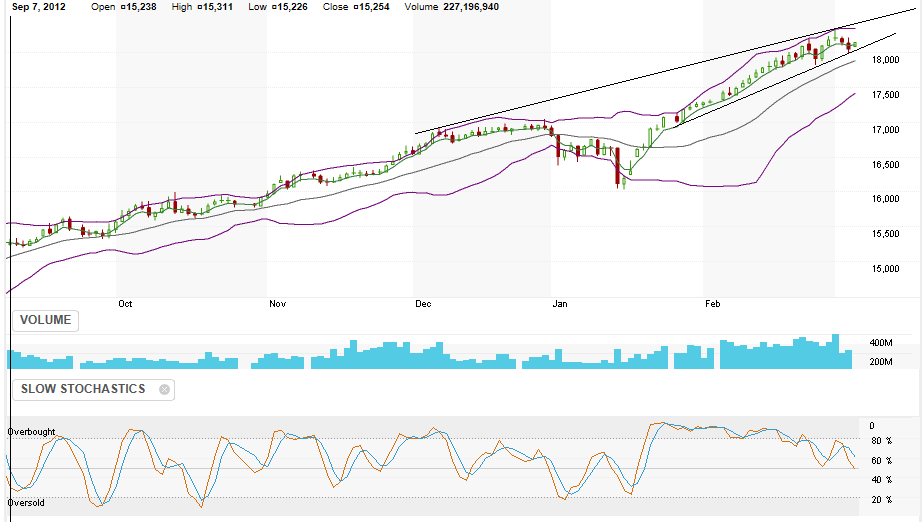Click the 15,000 price axis label
This screenshot has width=924, height=522.
(x=883, y=269)
